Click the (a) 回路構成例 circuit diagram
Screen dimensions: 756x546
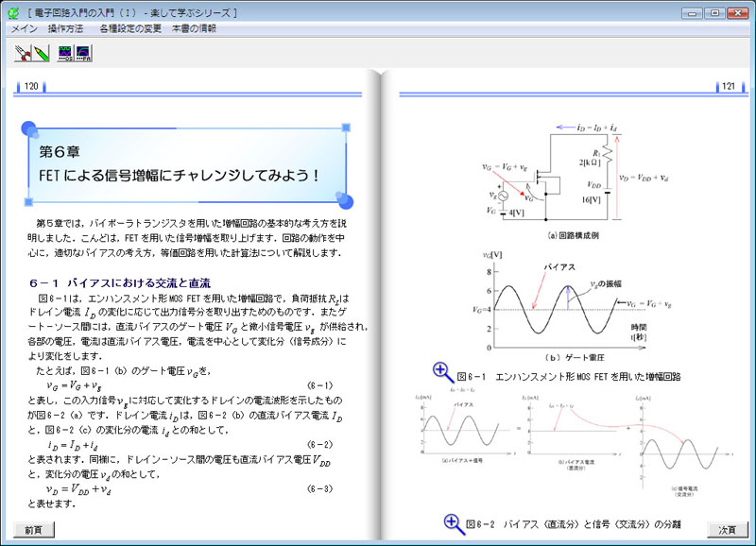pyautogui.click(x=575, y=172)
